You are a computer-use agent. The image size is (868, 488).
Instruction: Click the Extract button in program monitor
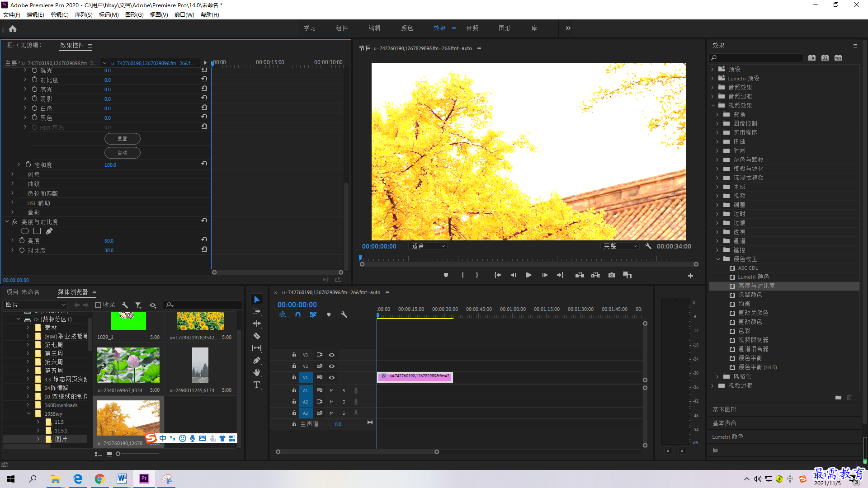[x=595, y=275]
